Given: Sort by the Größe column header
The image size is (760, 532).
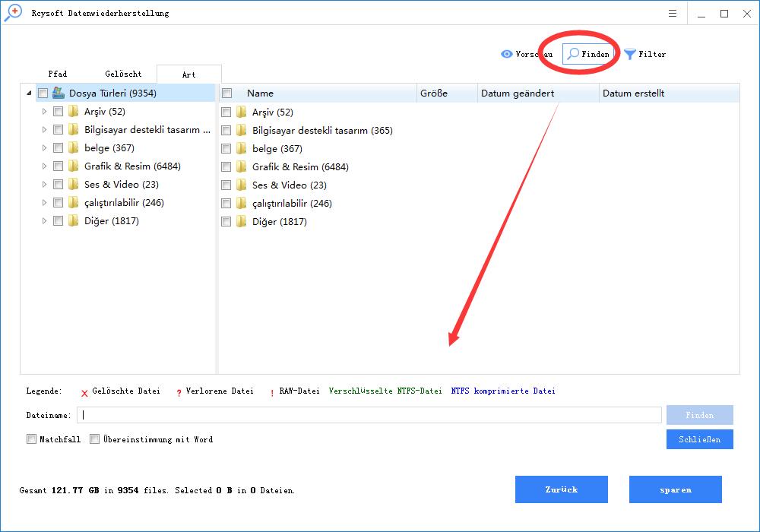Looking at the screenshot, I should (x=447, y=93).
